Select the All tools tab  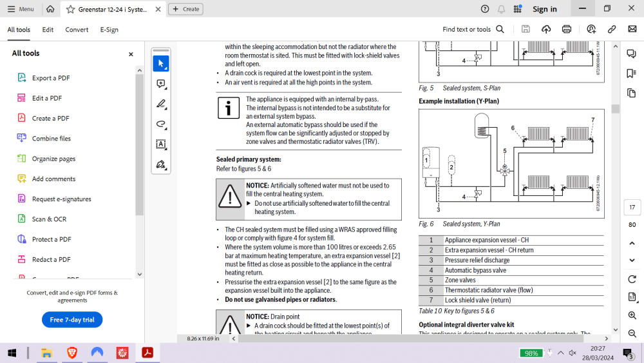tap(19, 30)
